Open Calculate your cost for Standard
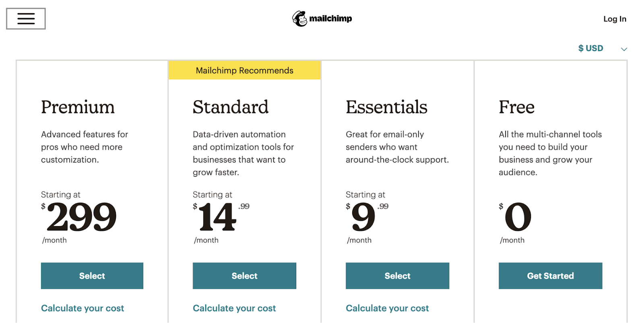644x323 pixels. pos(234,308)
